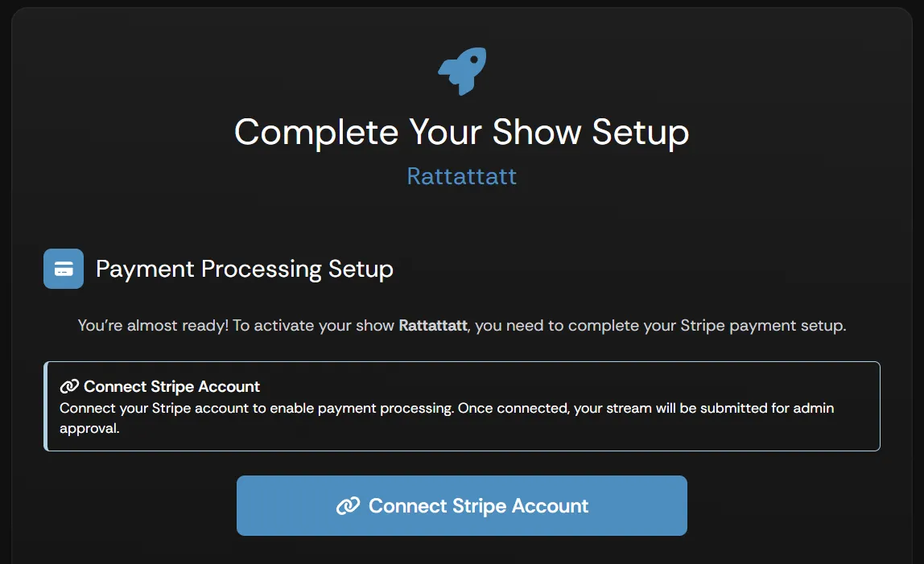Select the Complete Your Show Setup heading
This screenshot has width=924, height=564.
click(x=461, y=132)
